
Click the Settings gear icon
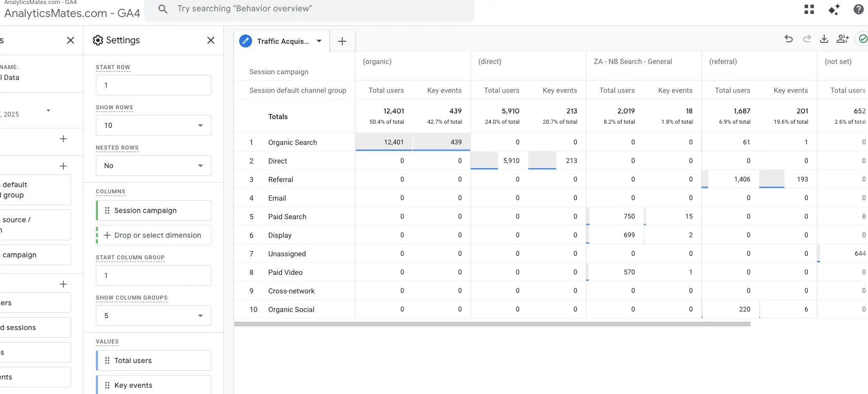point(98,40)
